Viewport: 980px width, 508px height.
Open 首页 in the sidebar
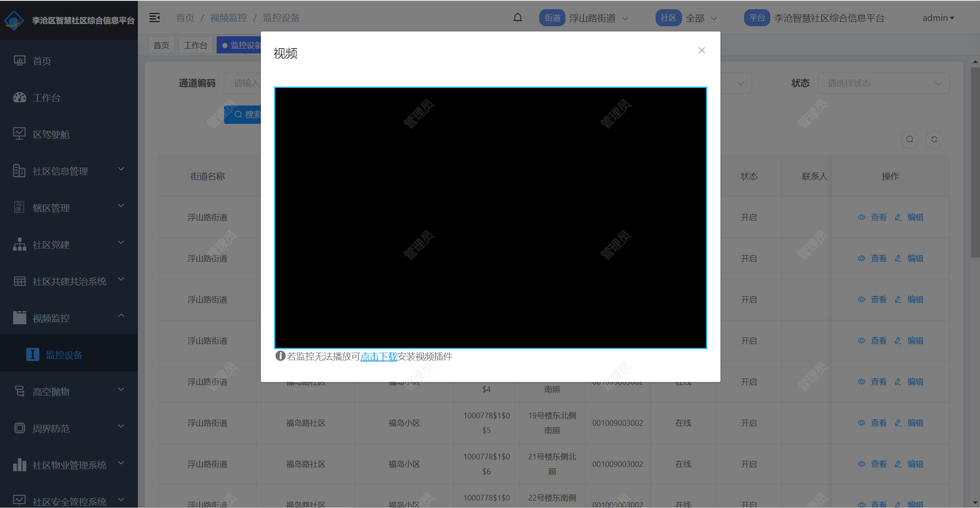tap(69, 61)
